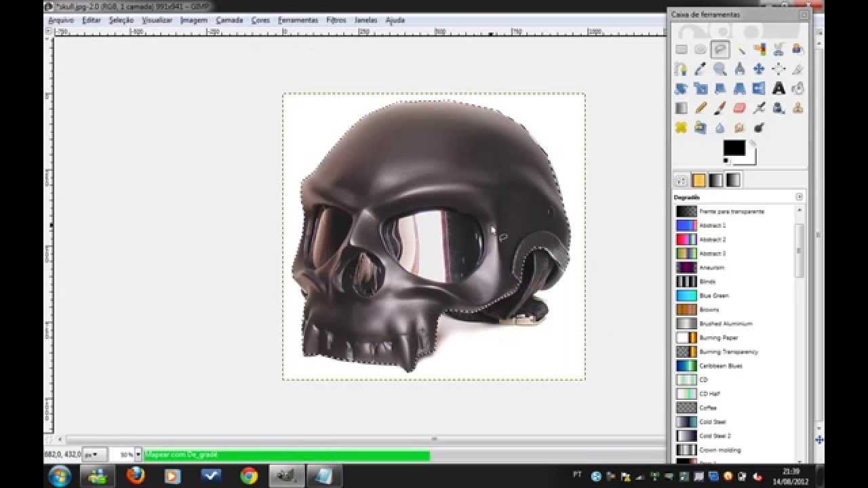Select the Measure compass tool
The height and width of the screenshot is (488, 868).
740,69
